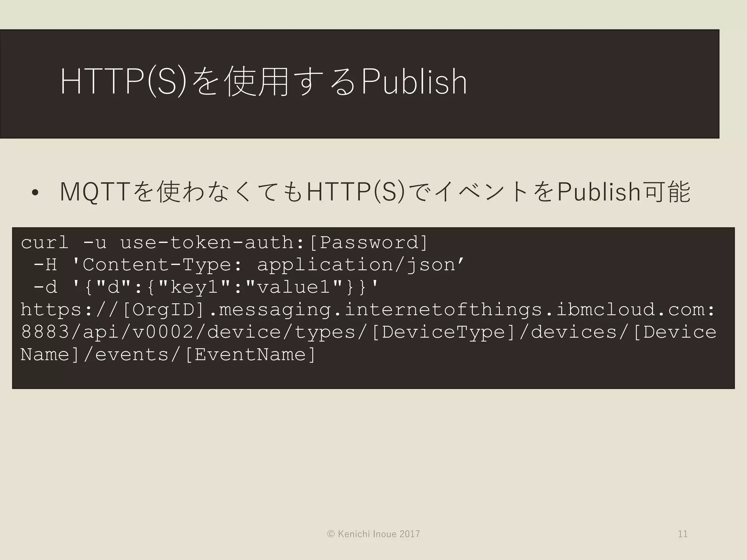Image resolution: width=747 pixels, height=560 pixels.
Task: Click the code line "-H 'Content-Type: application/json'"
Action: pos(248,265)
